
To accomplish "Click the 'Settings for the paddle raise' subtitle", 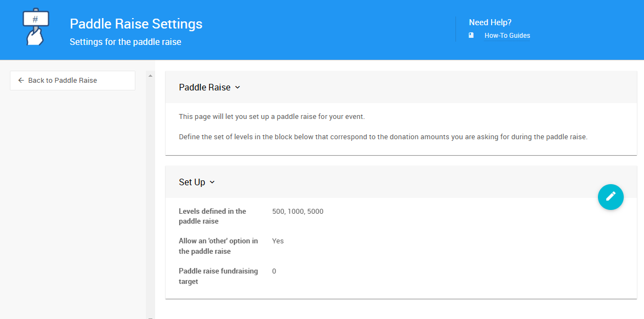I will pos(125,42).
